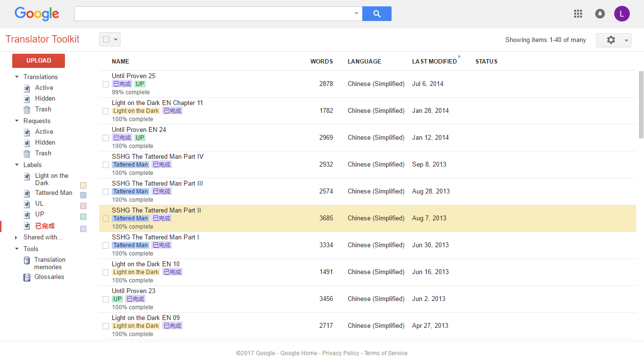
Task: Click the vertical list scrollbar thumb
Action: (x=641, y=105)
